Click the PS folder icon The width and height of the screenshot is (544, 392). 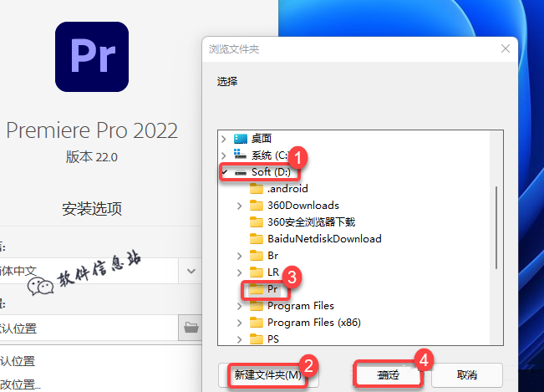pos(257,339)
